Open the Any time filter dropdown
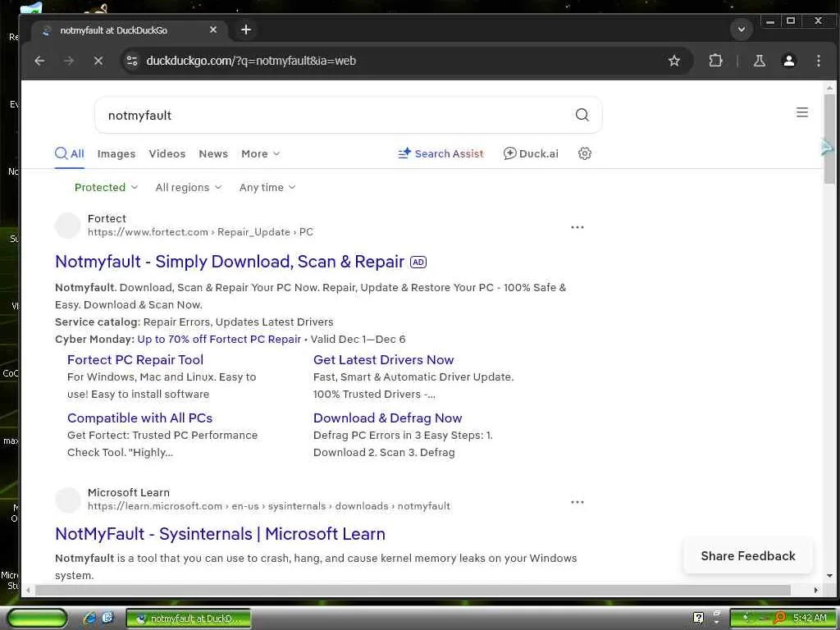840x630 pixels. pyautogui.click(x=267, y=188)
